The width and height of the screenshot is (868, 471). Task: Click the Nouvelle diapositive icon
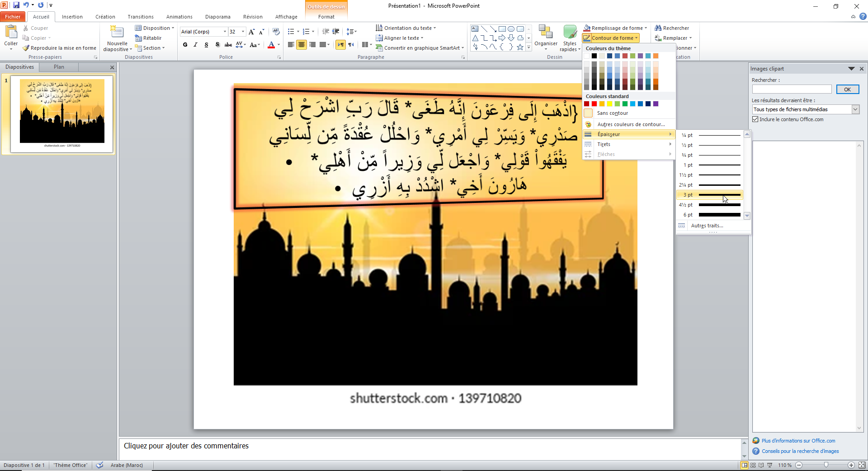117,32
